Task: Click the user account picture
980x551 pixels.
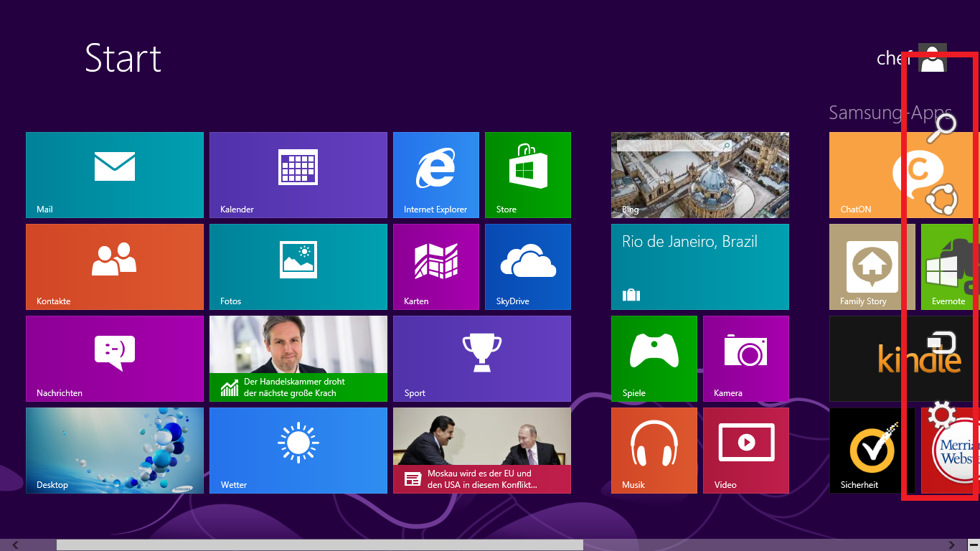Action: point(933,58)
